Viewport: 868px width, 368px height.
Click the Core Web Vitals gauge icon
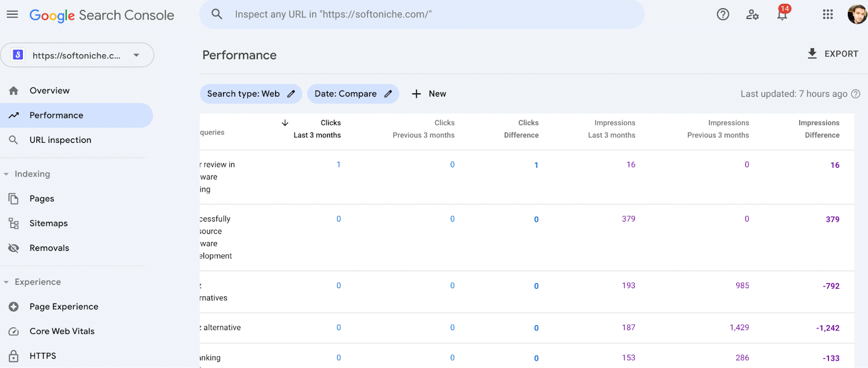[x=14, y=331]
